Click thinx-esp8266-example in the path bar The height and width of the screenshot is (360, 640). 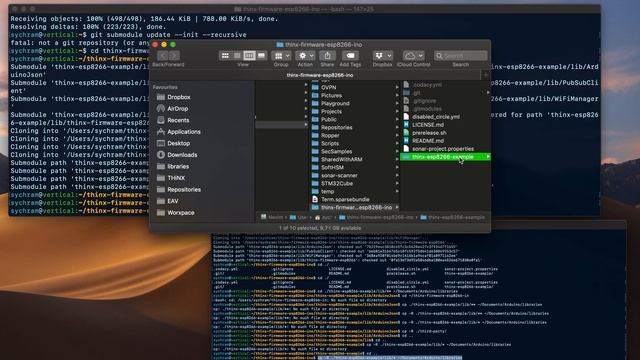click(x=452, y=217)
